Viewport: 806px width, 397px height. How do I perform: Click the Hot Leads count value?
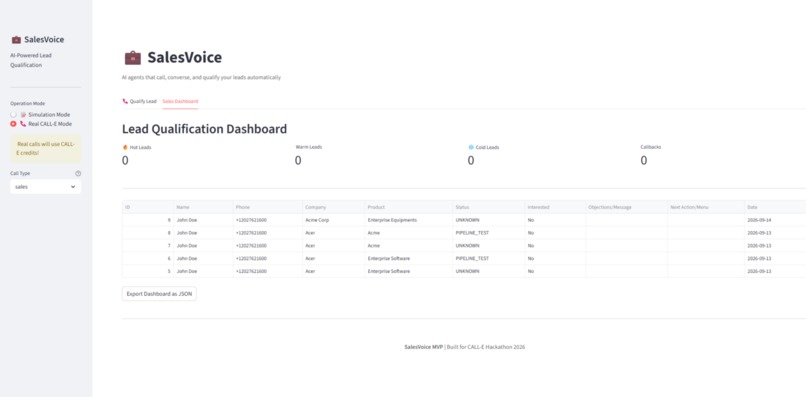pyautogui.click(x=125, y=160)
